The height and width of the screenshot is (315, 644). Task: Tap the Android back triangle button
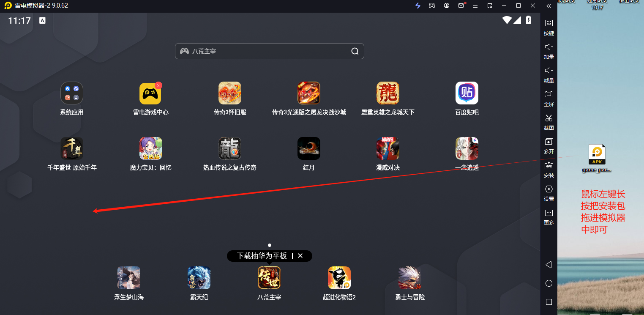[548, 265]
